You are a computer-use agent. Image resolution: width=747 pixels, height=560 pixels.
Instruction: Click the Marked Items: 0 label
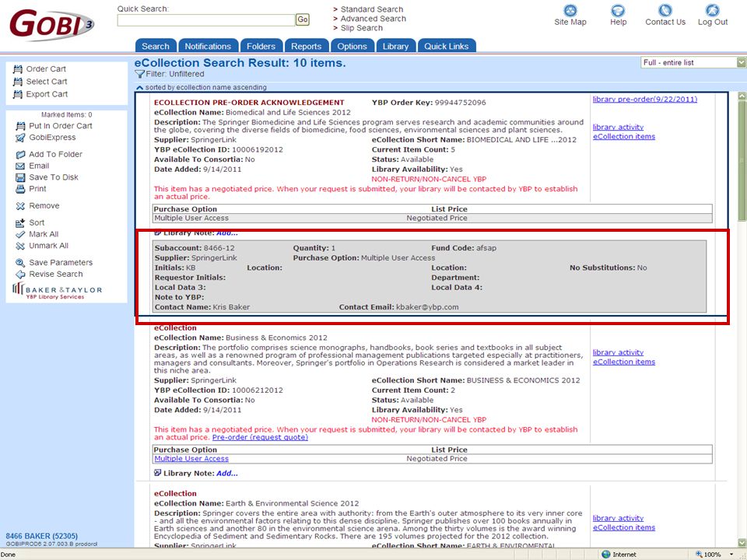pos(67,115)
